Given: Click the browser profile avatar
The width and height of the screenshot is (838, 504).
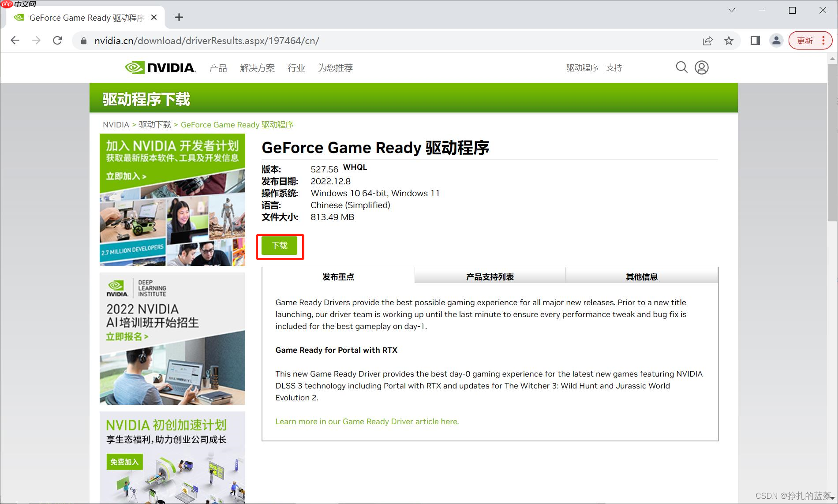Looking at the screenshot, I should click(776, 40).
